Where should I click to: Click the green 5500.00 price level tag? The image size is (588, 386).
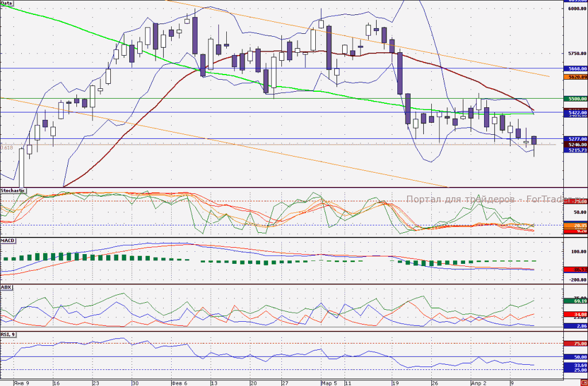[x=575, y=99]
